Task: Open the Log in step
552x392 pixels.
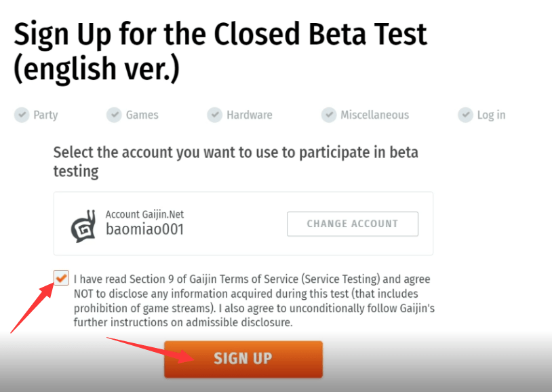Action: coord(491,115)
